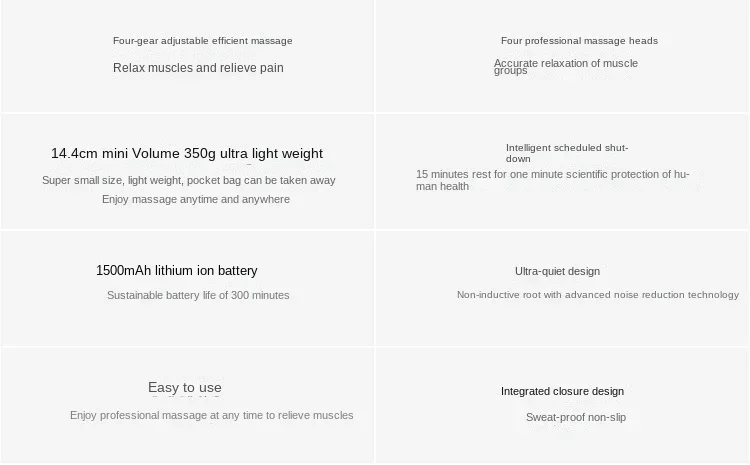Screen dimensions: 750x465
Task: Click 'Integrated closure design' heading
Action: [x=562, y=391]
